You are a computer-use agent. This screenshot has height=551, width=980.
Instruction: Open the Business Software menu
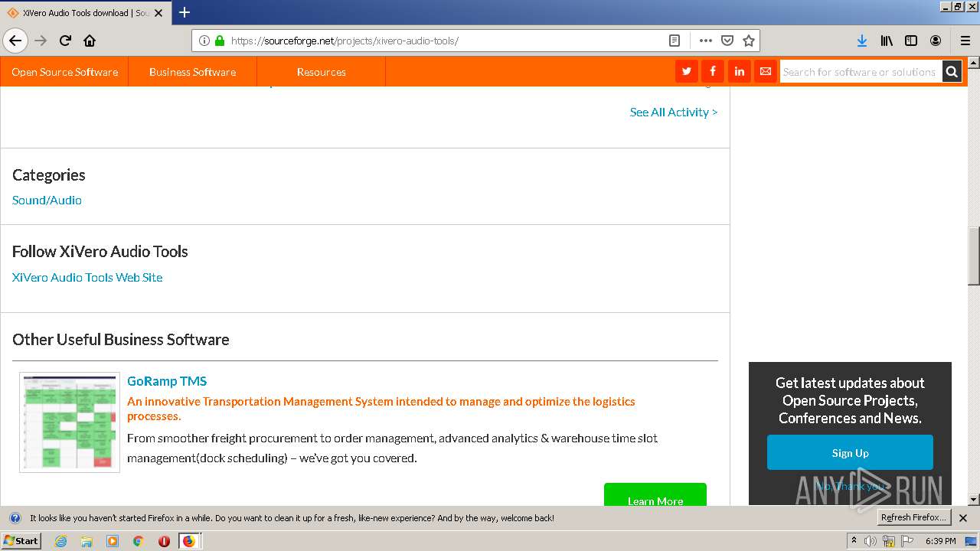point(192,72)
